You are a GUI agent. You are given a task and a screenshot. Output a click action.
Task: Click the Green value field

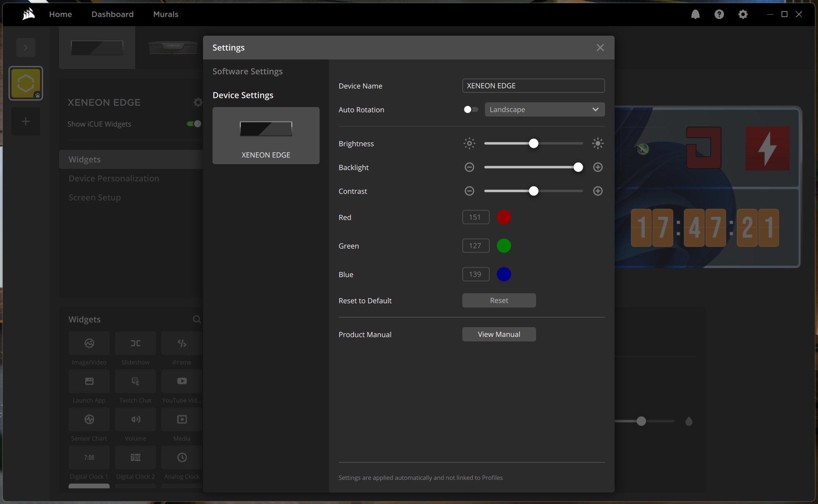(476, 246)
